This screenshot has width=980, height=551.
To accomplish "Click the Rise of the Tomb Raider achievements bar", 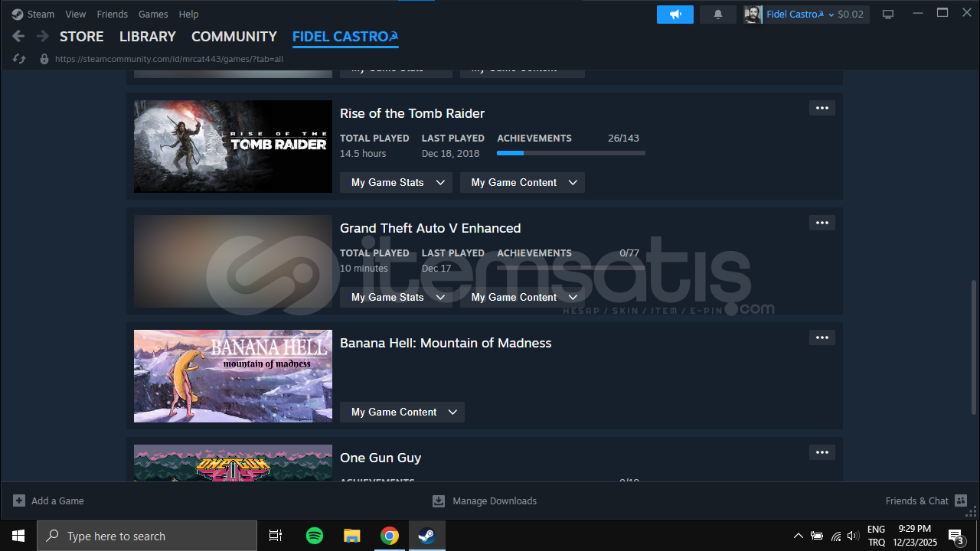I will point(571,153).
